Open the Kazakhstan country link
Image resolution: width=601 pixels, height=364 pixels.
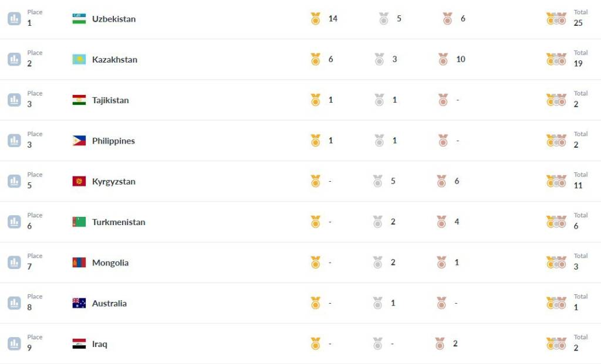pyautogui.click(x=114, y=59)
